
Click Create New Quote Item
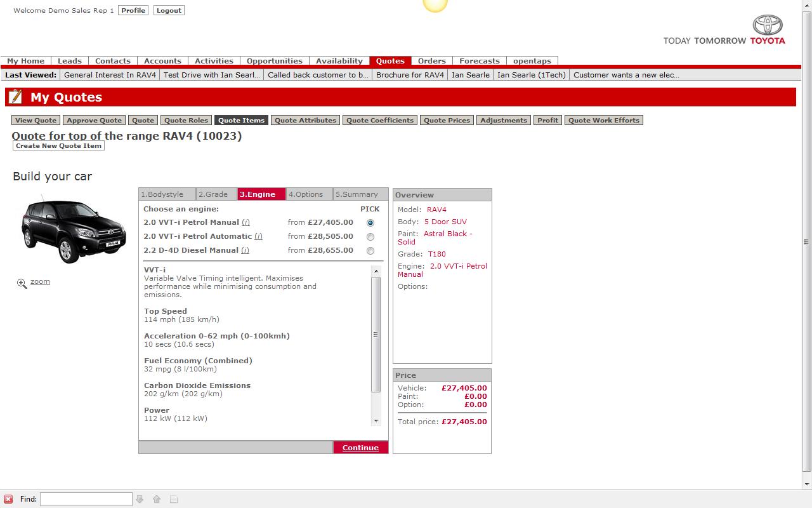point(59,145)
